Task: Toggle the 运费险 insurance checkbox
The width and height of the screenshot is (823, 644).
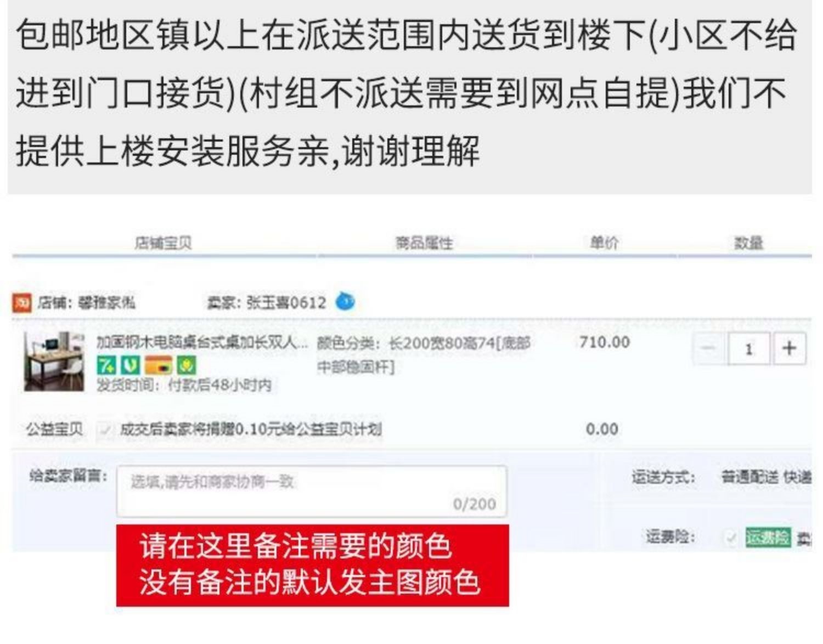Action: point(730,538)
